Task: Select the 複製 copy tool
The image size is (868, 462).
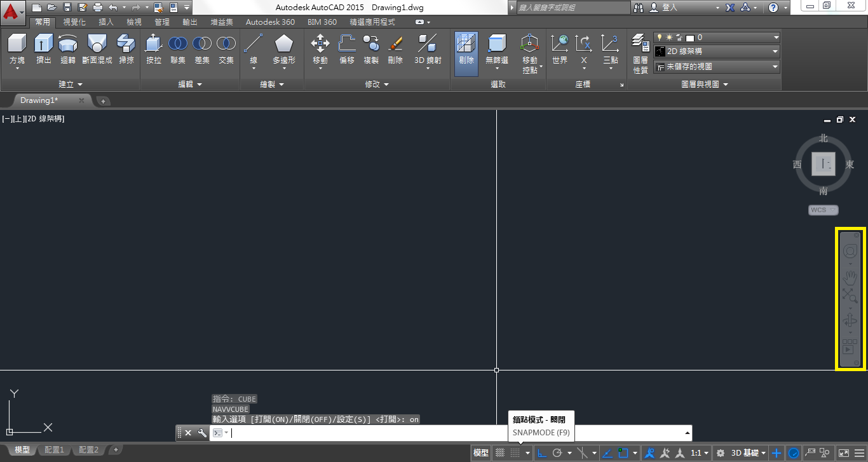Action: coord(371,50)
